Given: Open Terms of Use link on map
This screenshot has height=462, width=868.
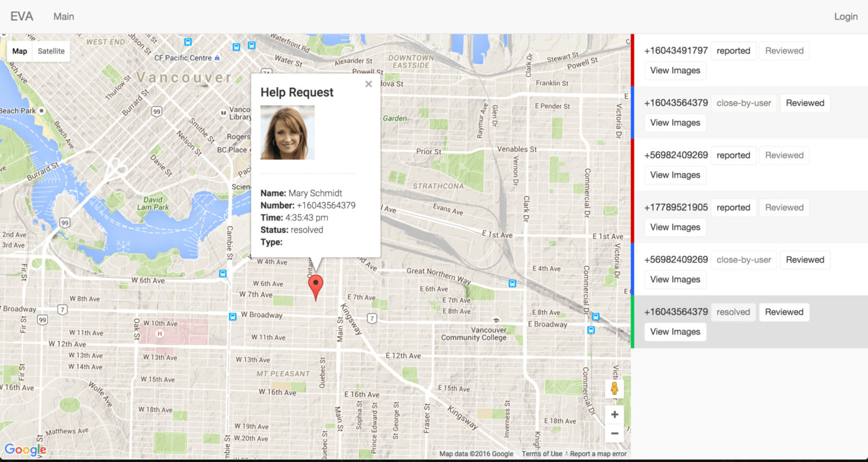Looking at the screenshot, I should (542, 454).
